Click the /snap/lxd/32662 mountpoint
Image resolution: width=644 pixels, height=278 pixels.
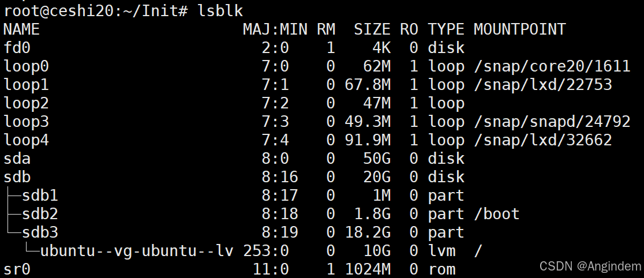pyautogui.click(x=543, y=140)
